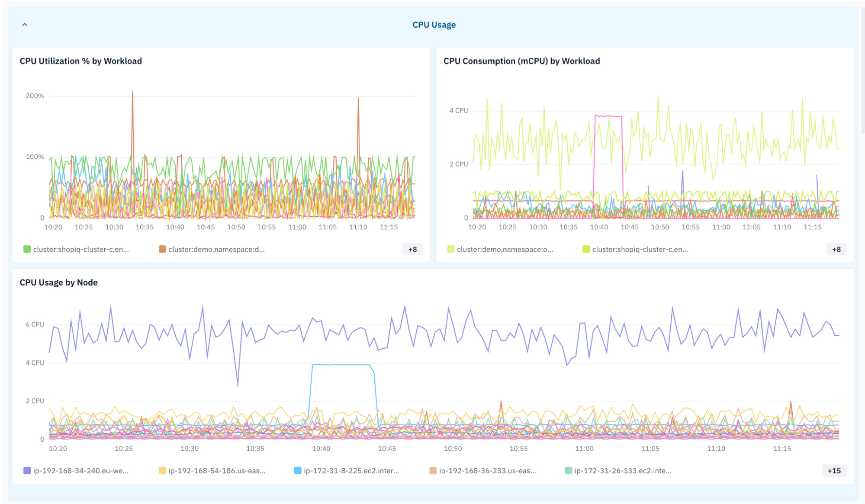Viewport: 865px width, 504px height.
Task: Click ip-172-31-26-133.ec2.inte... legend label
Action: point(623,471)
